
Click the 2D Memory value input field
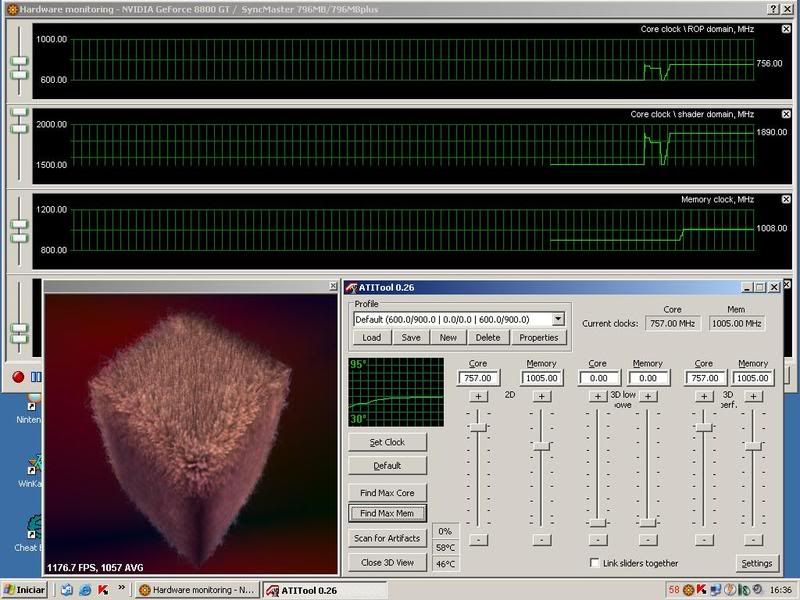541,378
